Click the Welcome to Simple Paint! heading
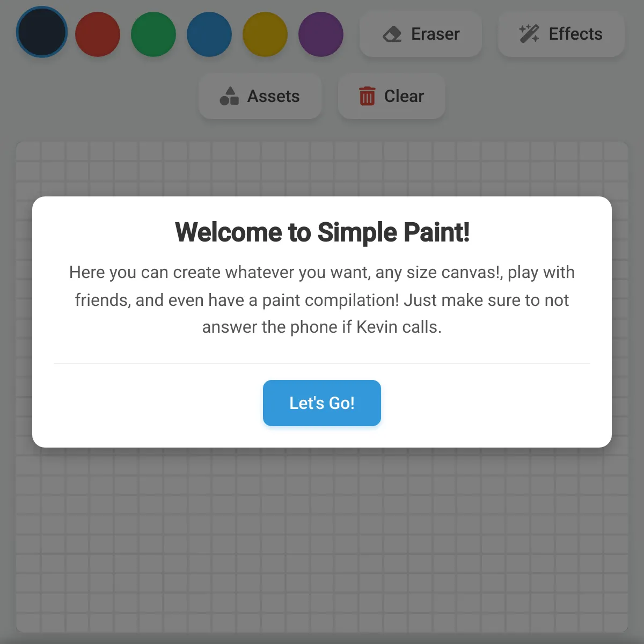This screenshot has width=644, height=644. click(322, 232)
